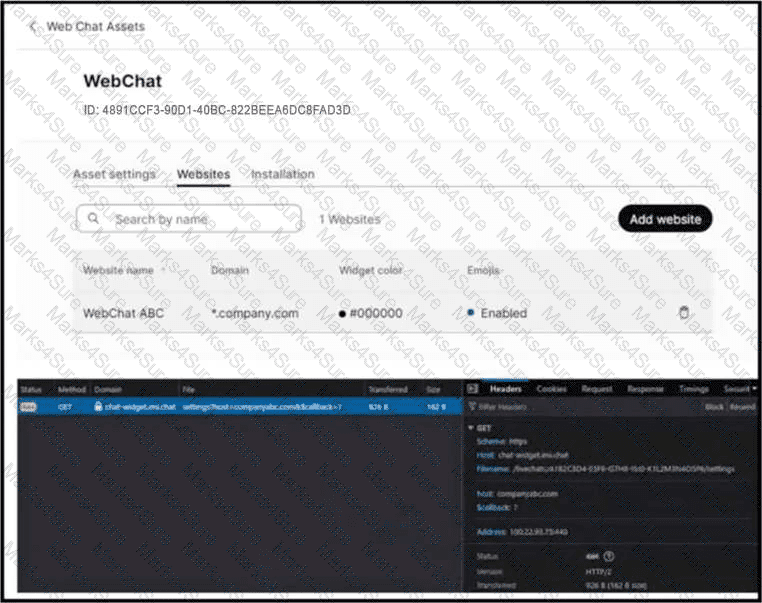Image resolution: width=762 pixels, height=603 pixels.
Task: Click the 404 status badge in request row
Action: pyautogui.click(x=28, y=407)
